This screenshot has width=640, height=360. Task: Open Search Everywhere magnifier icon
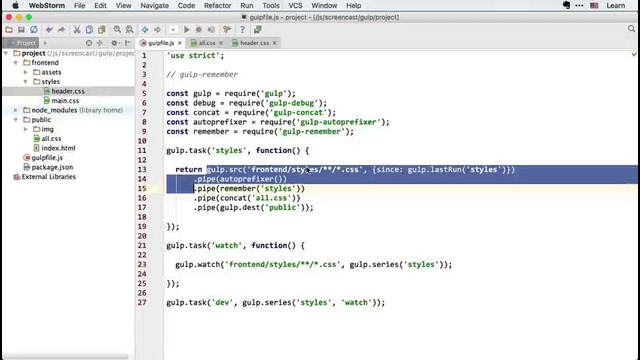tap(631, 29)
